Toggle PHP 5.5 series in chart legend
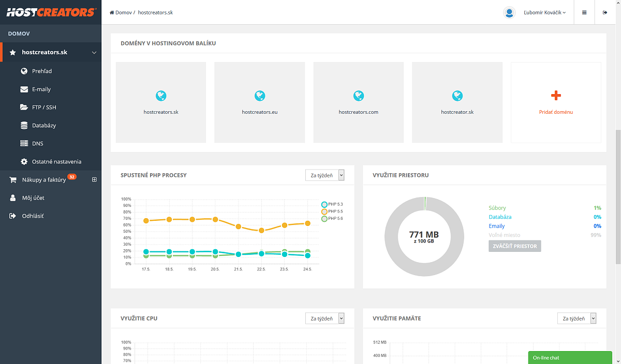621x364 pixels. [x=332, y=211]
